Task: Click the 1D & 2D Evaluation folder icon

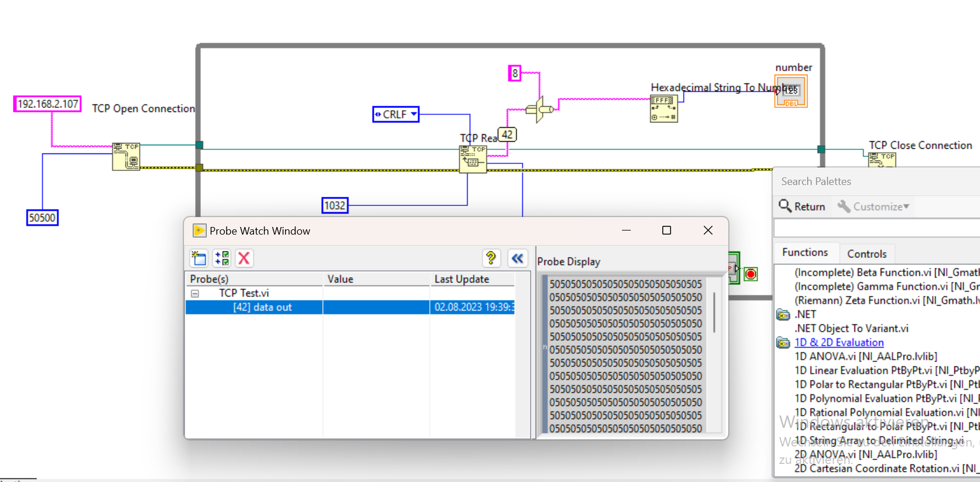Action: [x=783, y=343]
